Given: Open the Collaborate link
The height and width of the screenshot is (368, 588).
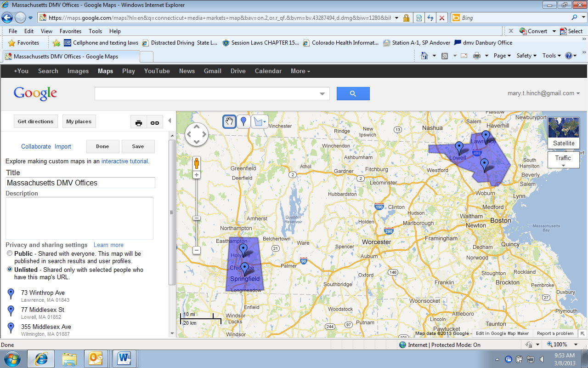Looking at the screenshot, I should click(x=36, y=146).
